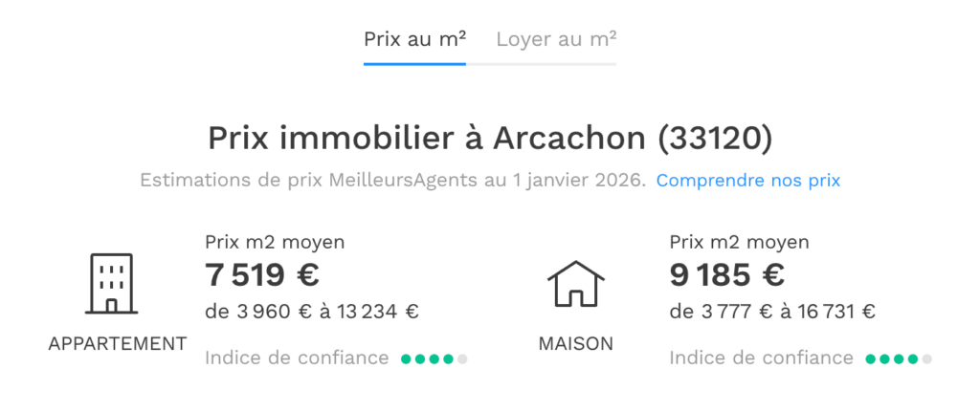Click the house confidence index dots

pyautogui.click(x=899, y=359)
